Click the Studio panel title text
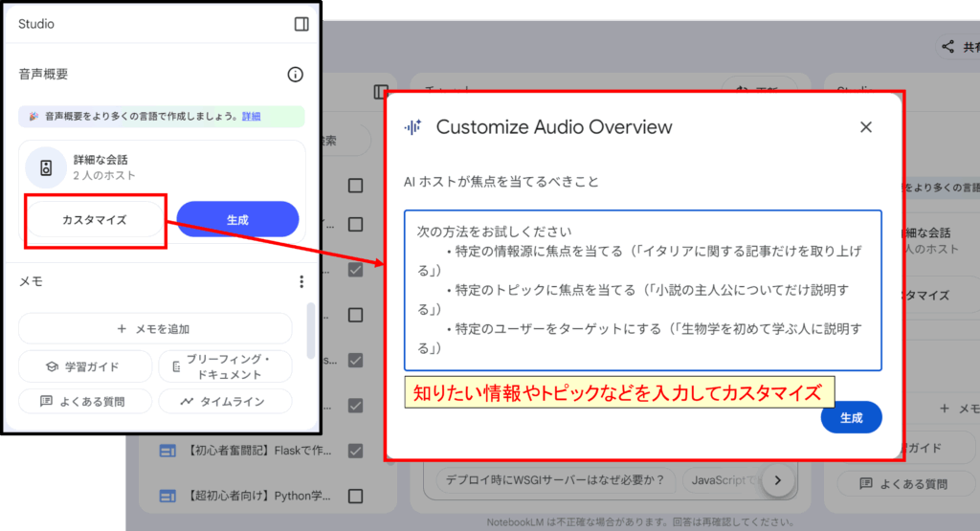Viewport: 980px width, 531px height. coord(36,24)
